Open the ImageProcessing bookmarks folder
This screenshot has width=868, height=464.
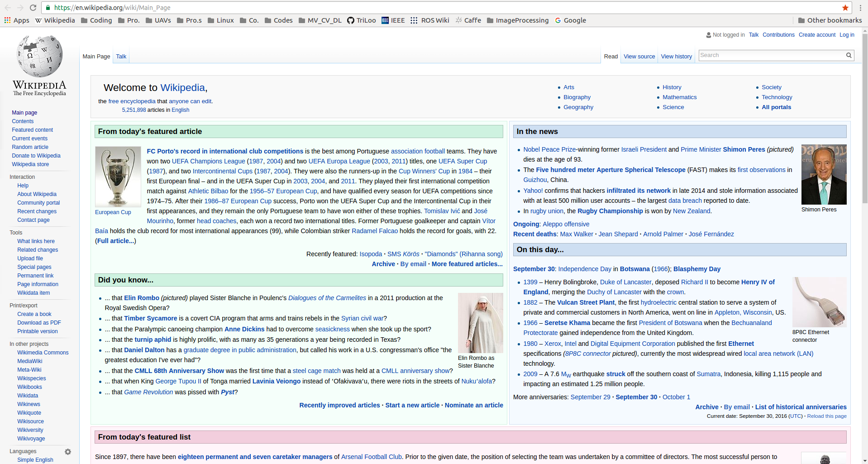[x=518, y=20]
